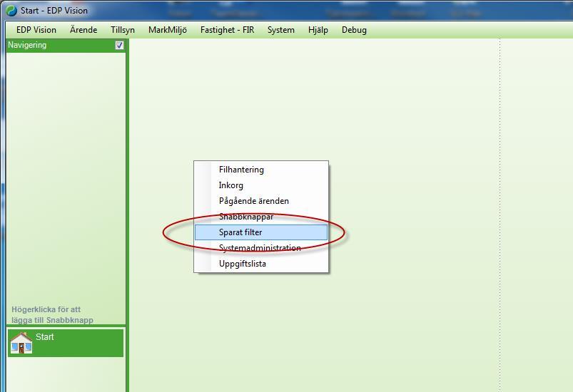The width and height of the screenshot is (573, 392).
Task: Open the Ärende menu
Action: tap(83, 30)
